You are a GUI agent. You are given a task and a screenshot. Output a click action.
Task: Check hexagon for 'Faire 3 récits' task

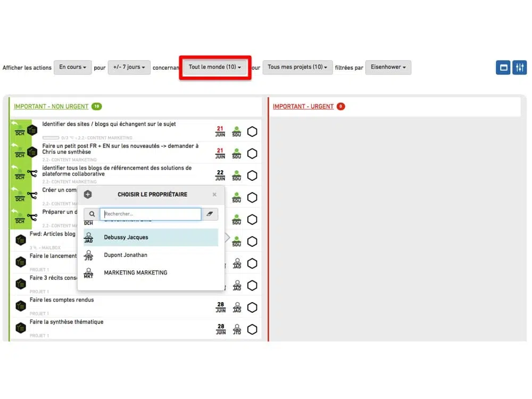coord(252,285)
